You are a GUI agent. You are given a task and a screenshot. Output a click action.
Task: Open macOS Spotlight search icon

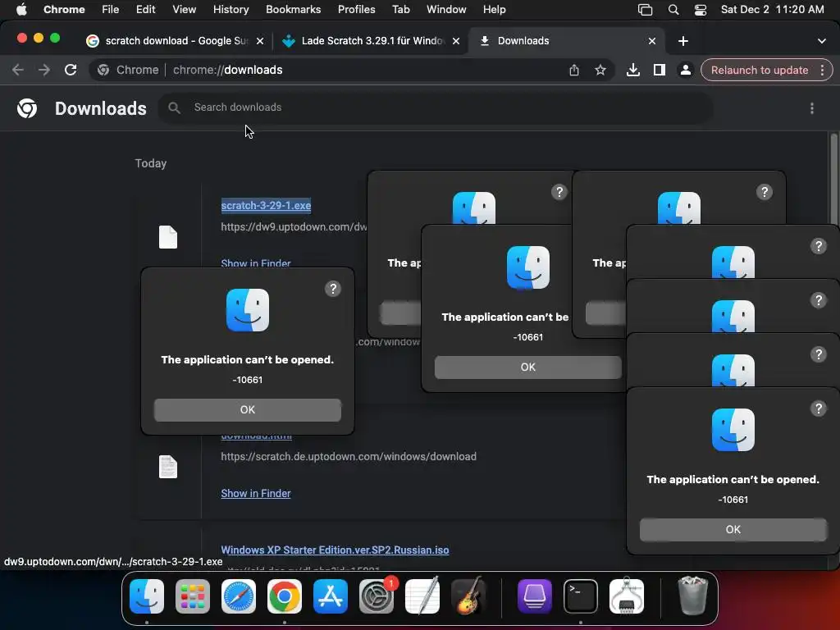point(673,10)
